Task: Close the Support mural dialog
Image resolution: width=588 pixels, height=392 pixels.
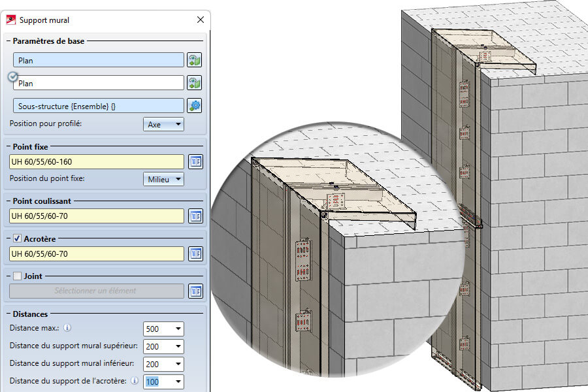Action: pos(201,20)
